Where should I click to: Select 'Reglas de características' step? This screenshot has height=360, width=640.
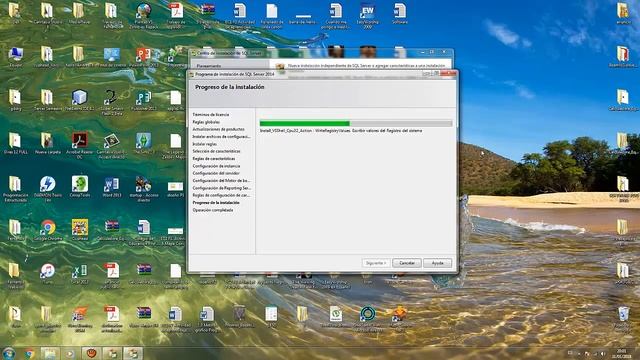[x=214, y=159]
